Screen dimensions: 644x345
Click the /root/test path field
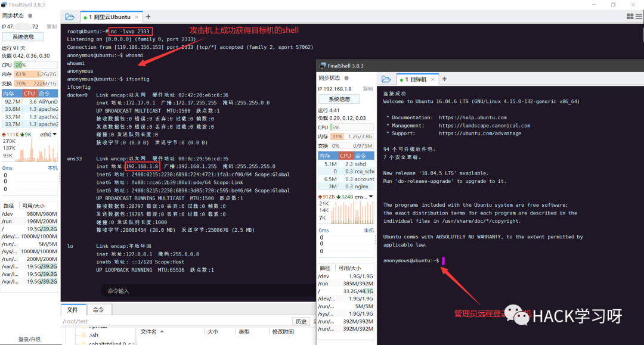(x=177, y=321)
